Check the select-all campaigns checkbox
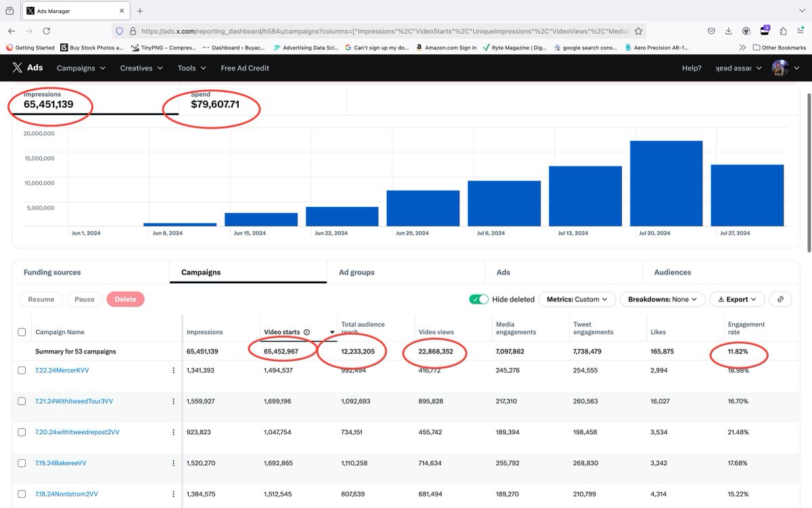The image size is (812, 508). click(22, 333)
